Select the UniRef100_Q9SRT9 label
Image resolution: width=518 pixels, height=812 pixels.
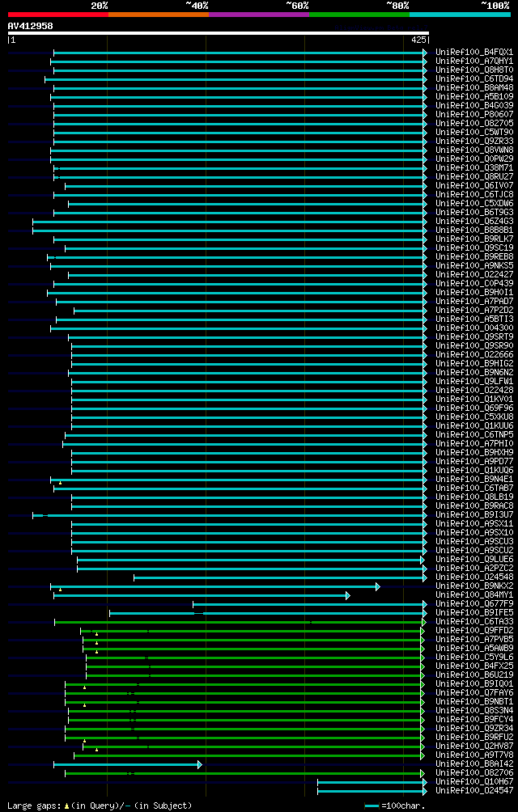coord(474,337)
